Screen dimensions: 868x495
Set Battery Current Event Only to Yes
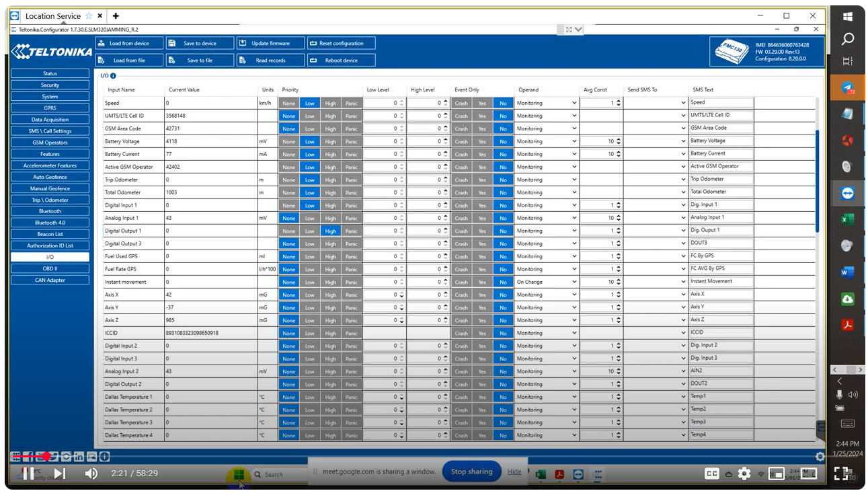(x=482, y=154)
